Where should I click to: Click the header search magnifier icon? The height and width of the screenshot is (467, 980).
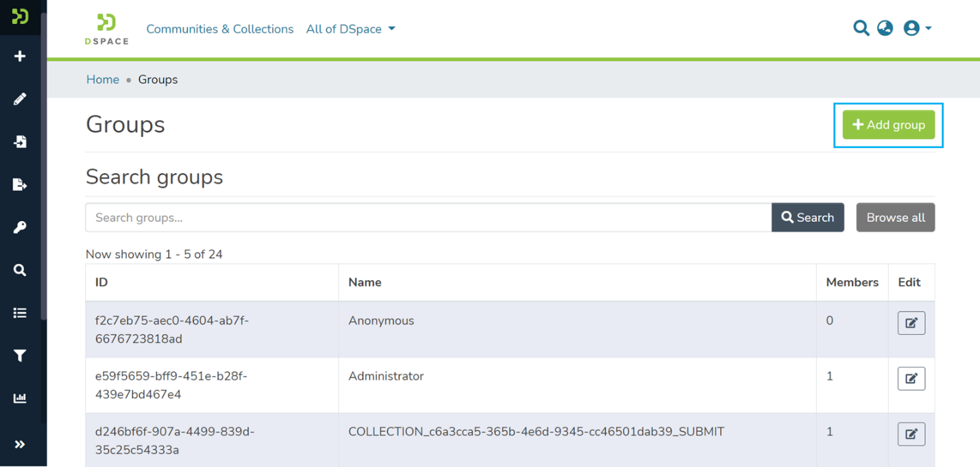coord(861,28)
